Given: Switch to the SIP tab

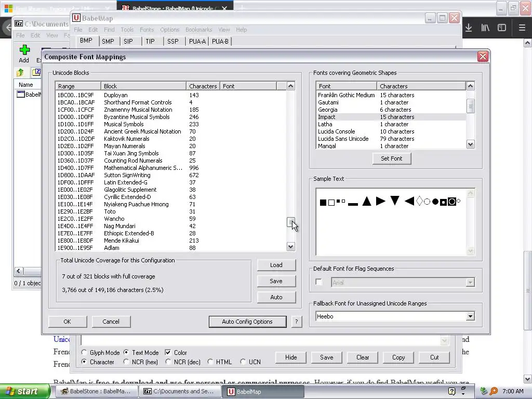Looking at the screenshot, I should tap(128, 42).
